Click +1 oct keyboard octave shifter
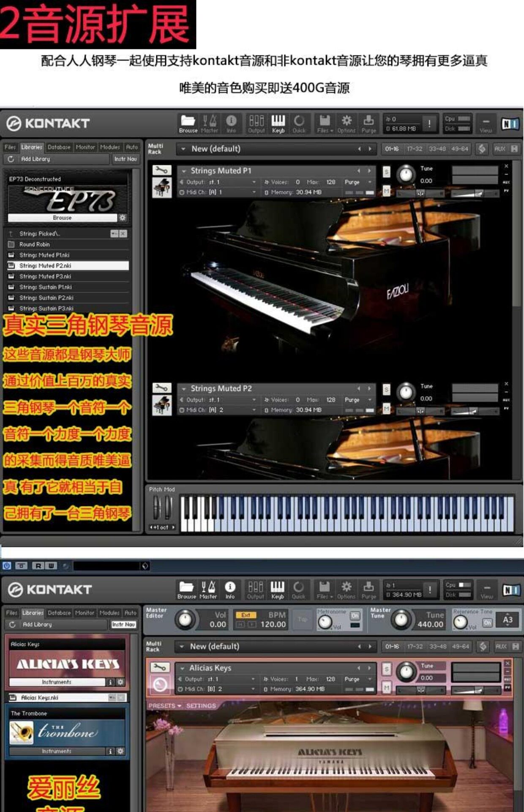This screenshot has width=524, height=812. [x=162, y=527]
